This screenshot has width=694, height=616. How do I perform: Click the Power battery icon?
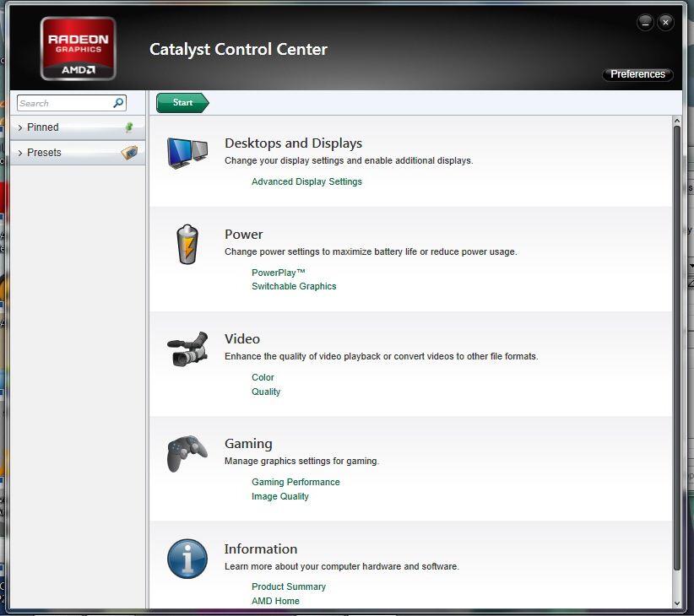click(x=187, y=245)
